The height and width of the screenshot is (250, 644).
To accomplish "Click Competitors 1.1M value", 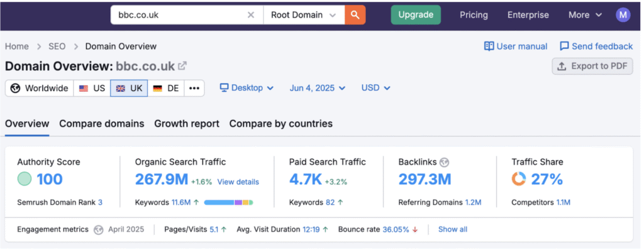I will (563, 202).
